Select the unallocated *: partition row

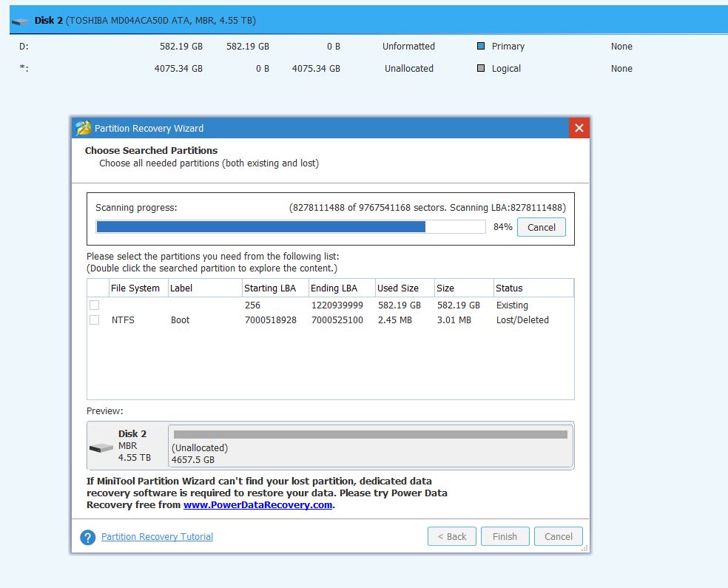[368, 68]
